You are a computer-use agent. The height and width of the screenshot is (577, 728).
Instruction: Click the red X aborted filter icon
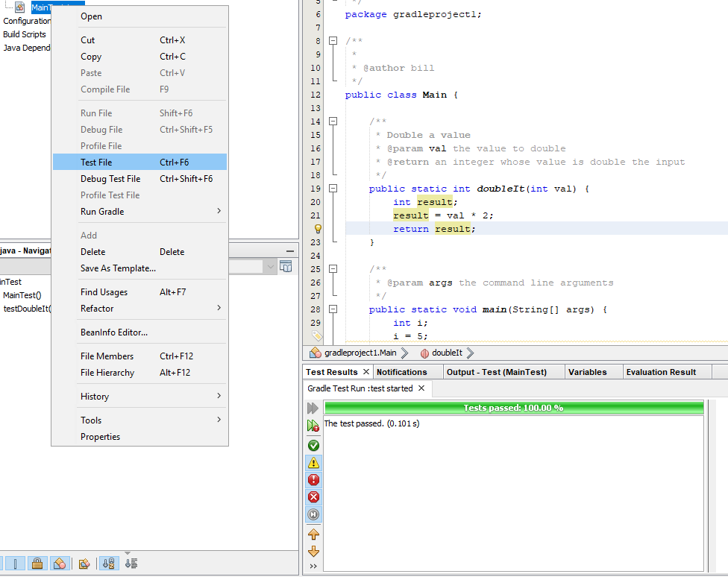point(313,496)
